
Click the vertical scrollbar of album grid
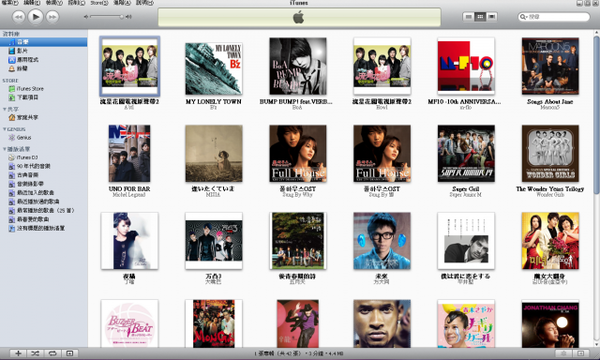pyautogui.click(x=596, y=115)
